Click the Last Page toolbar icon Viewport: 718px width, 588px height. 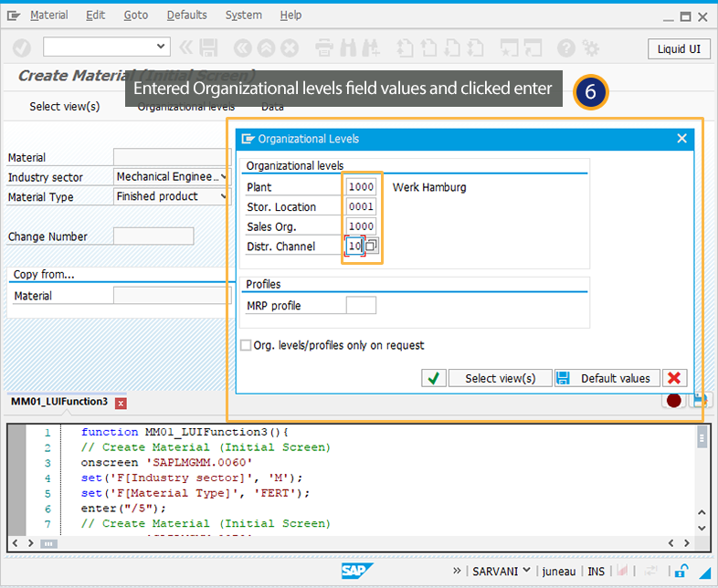[475, 47]
